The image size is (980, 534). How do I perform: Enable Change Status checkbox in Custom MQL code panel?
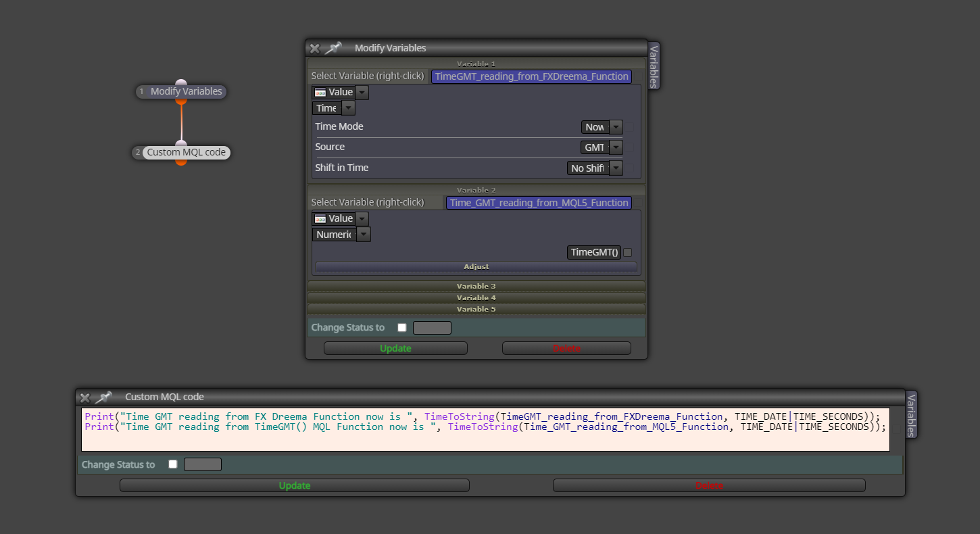pos(173,464)
